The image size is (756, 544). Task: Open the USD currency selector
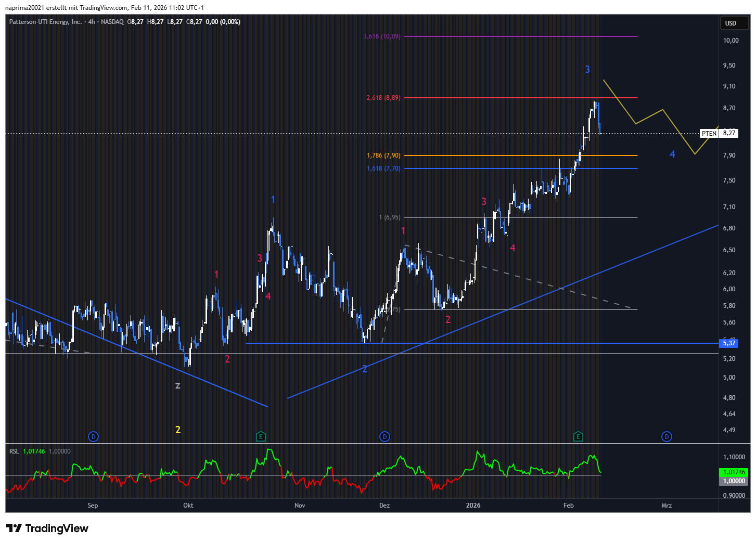[x=731, y=23]
